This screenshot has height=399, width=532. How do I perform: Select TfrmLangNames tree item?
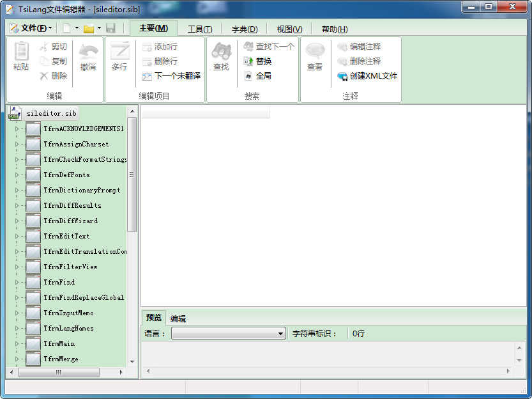point(68,329)
